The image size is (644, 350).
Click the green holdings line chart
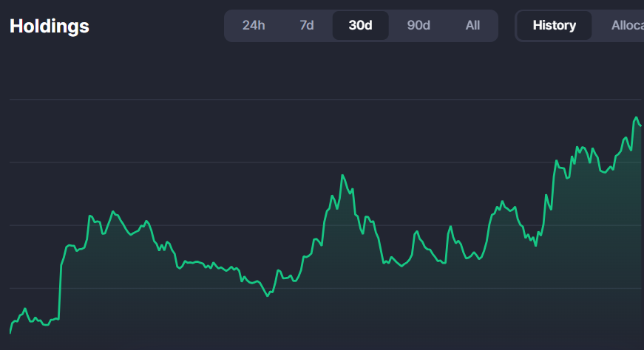(x=325, y=225)
